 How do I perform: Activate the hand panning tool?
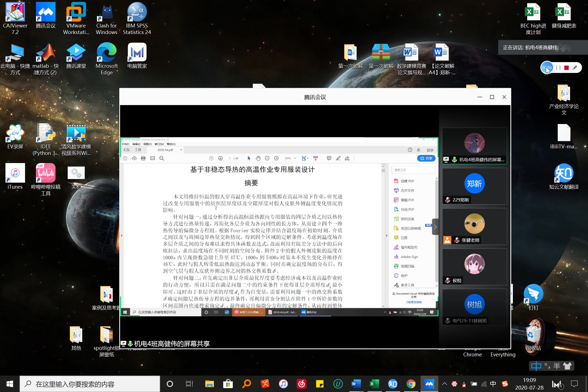258,158
